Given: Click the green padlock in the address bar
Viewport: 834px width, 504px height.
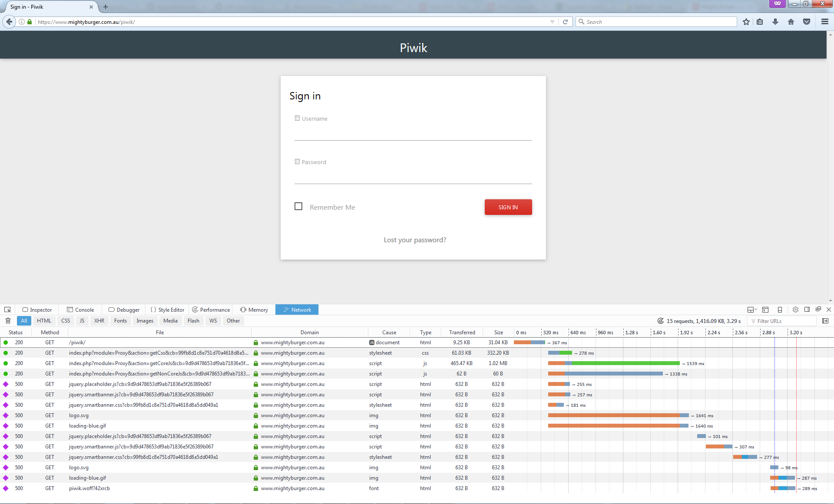Looking at the screenshot, I should [30, 22].
